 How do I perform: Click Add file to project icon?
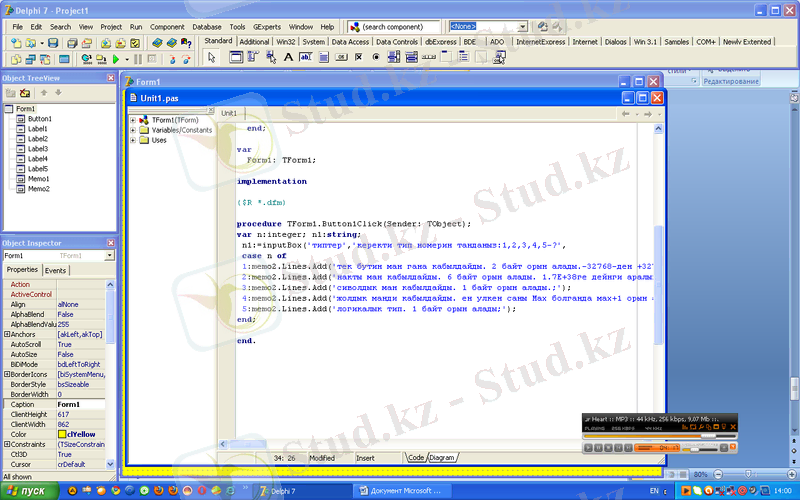106,43
